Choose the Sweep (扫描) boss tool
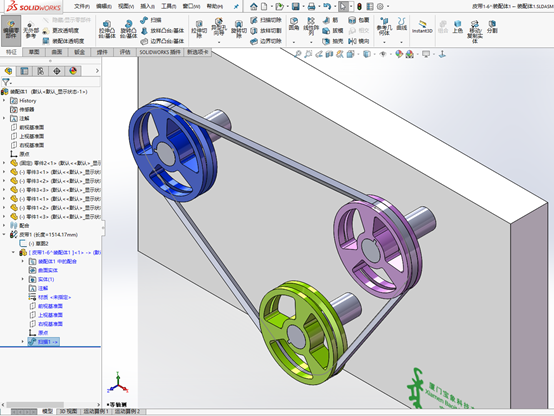This screenshot has width=554, height=416. 151,20
